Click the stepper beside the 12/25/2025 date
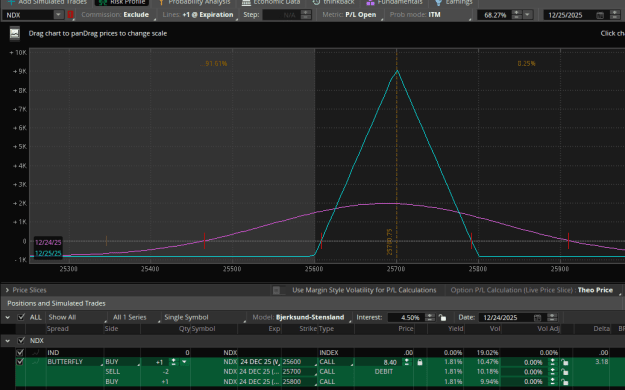This screenshot has width=625, height=390. [614, 15]
